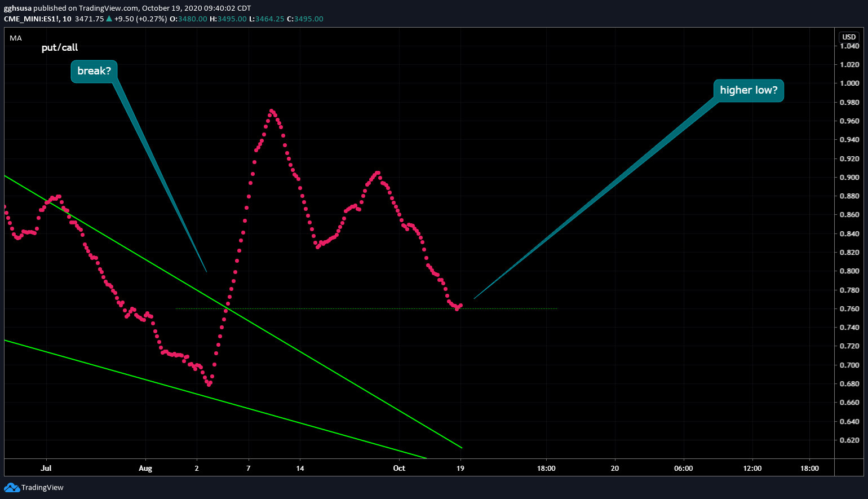The height and width of the screenshot is (499, 868).
Task: Click the L:3464.25 low value
Action: 267,19
